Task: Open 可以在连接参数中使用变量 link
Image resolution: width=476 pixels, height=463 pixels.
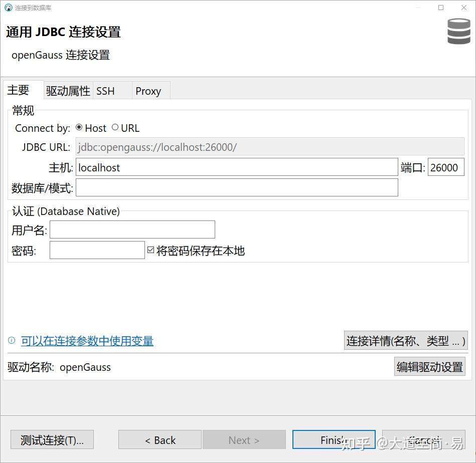Action: [86, 340]
